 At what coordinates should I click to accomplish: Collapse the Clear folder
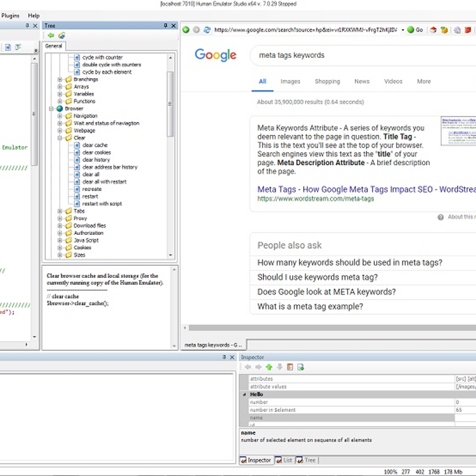coord(60,138)
